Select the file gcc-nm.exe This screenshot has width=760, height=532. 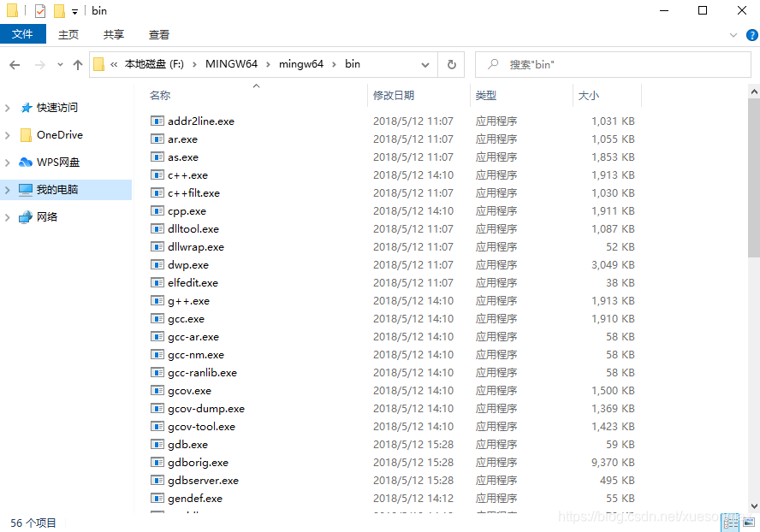(x=196, y=355)
